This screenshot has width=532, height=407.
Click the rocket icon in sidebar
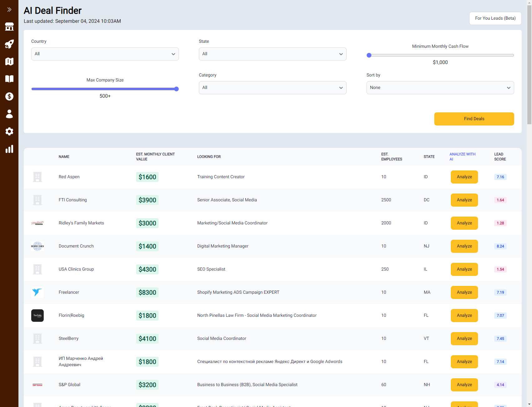pyautogui.click(x=9, y=44)
